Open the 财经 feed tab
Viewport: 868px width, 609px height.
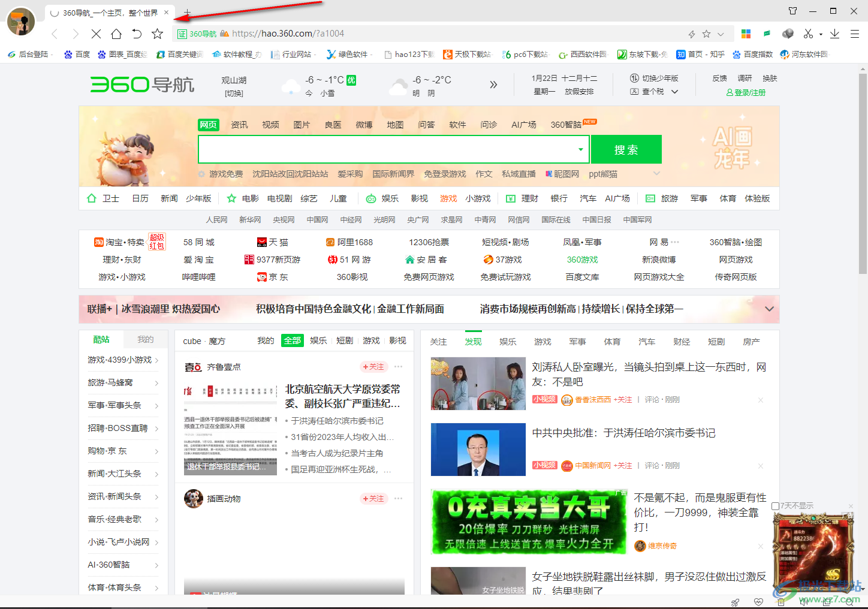click(682, 341)
